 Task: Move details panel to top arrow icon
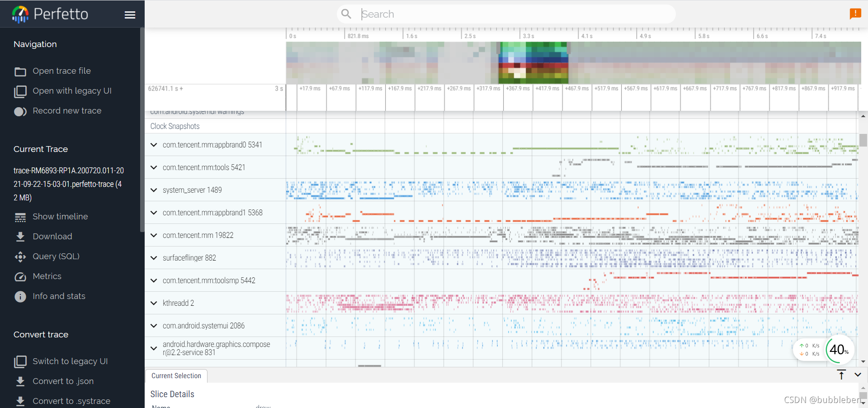click(841, 375)
